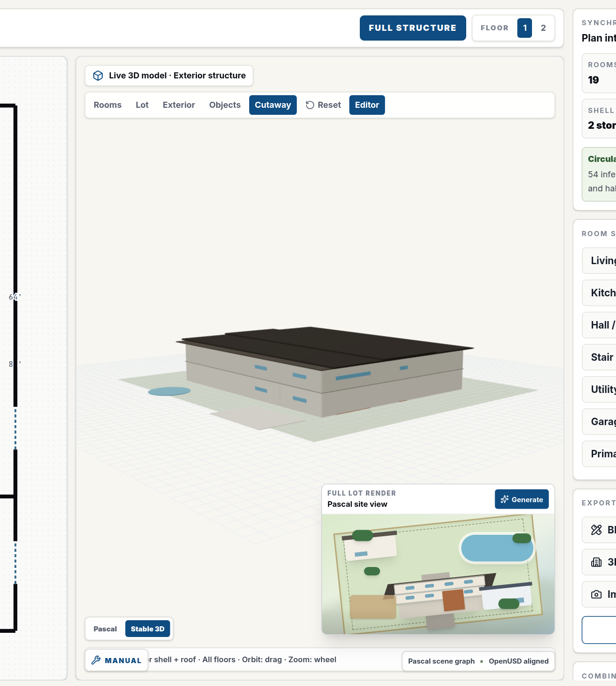
Task: Click the 64' dimension label on floor plan
Action: tap(14, 297)
